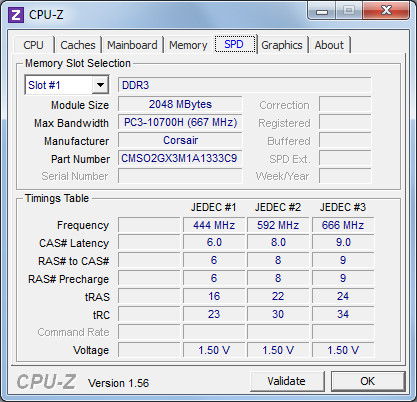Expand the memory slot dropdown arrow
Viewport: 417px width, 402px height.
(x=100, y=85)
